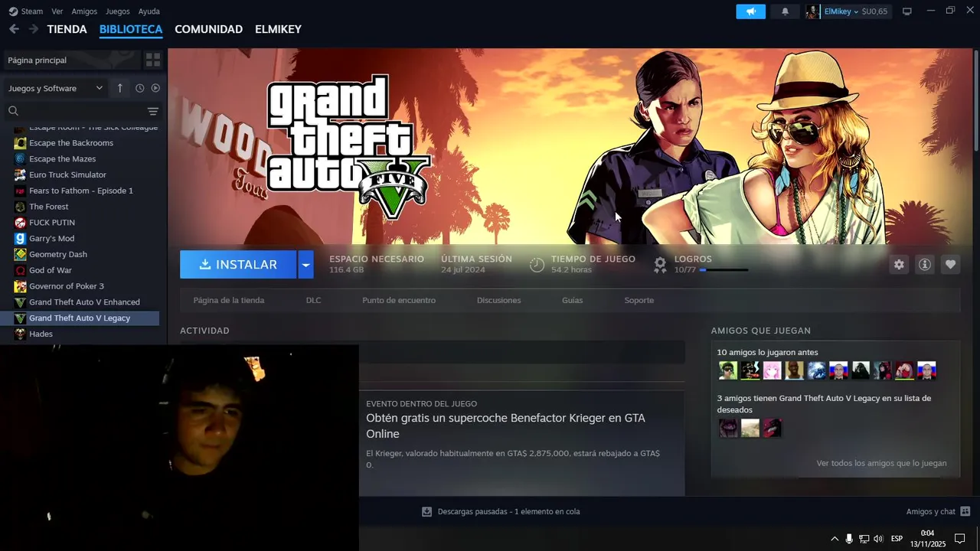Go to COMUNIDAD tab
Viewport: 980px width, 551px height.
(208, 29)
